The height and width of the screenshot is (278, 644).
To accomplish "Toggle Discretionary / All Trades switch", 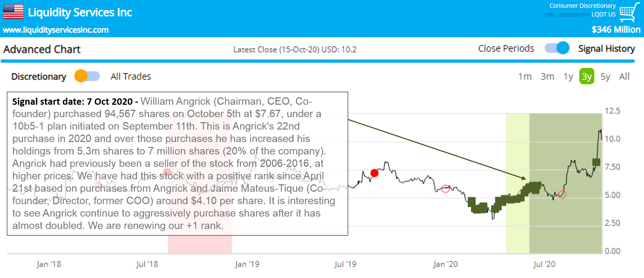I will click(87, 76).
